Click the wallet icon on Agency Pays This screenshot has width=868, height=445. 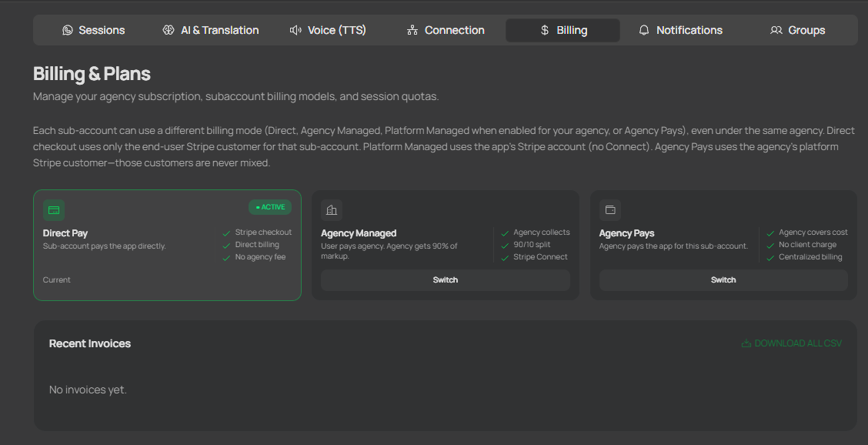pyautogui.click(x=610, y=211)
